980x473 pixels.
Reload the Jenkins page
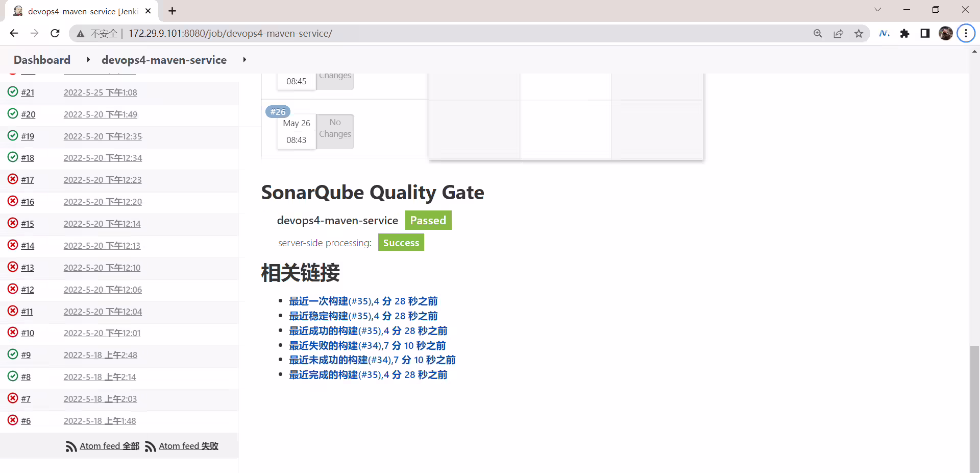point(55,33)
